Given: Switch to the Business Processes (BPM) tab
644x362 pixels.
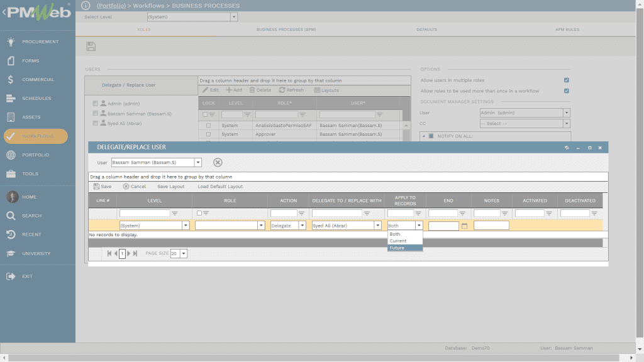Looking at the screenshot, I should (x=286, y=30).
